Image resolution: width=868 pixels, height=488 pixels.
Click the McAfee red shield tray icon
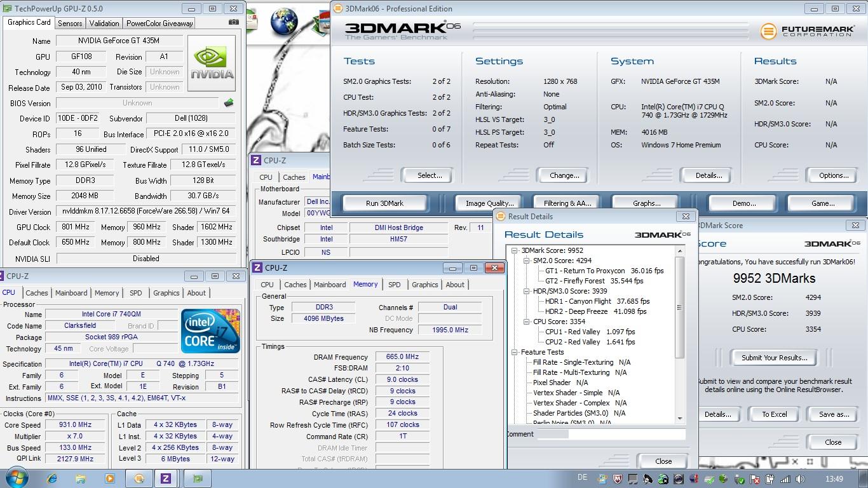617,479
